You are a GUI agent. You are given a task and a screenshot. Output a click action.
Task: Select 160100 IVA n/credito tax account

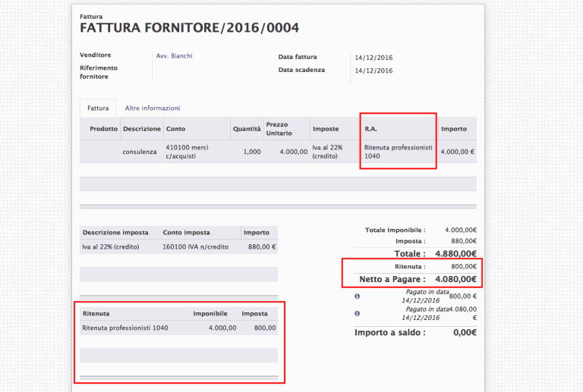(196, 247)
